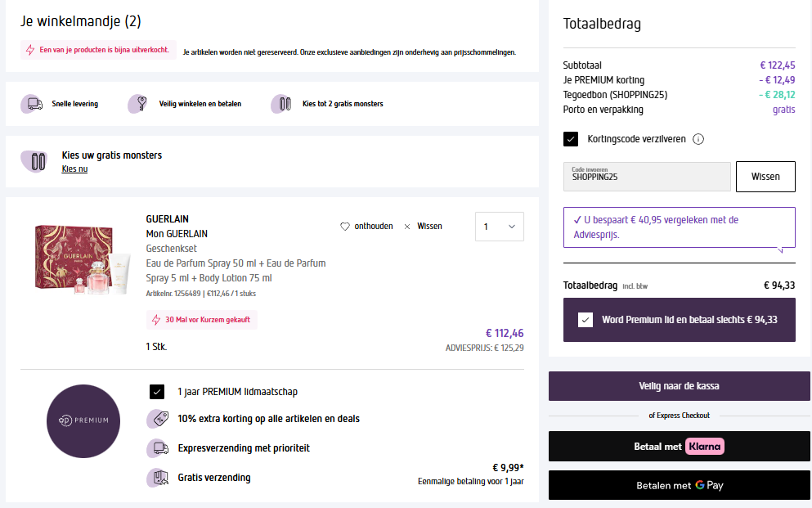Clear the coupon with the Wissen button

(765, 177)
